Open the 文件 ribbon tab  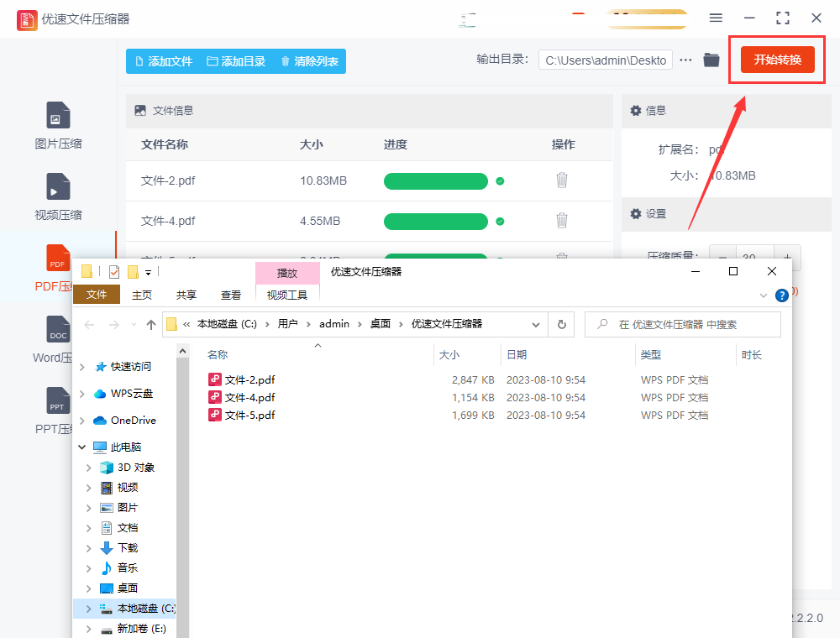click(97, 295)
